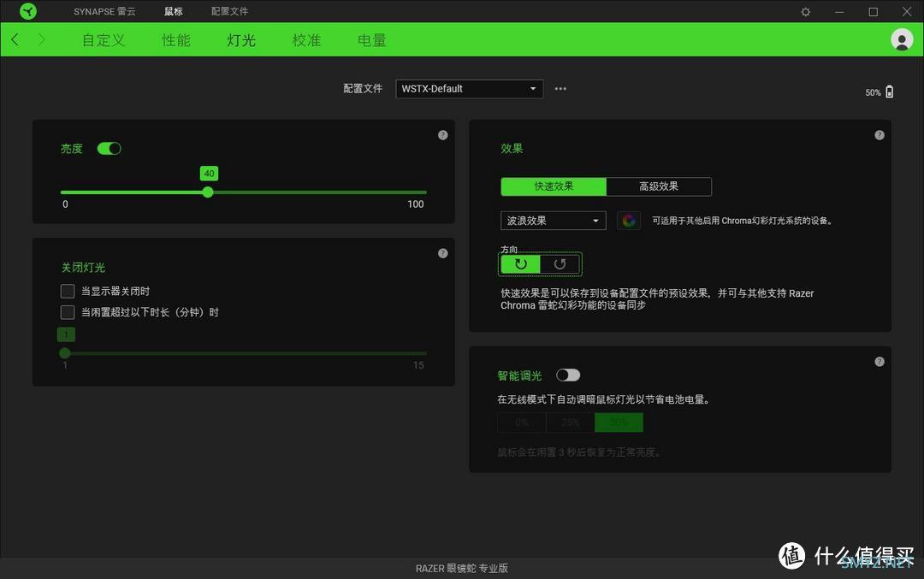924x579 pixels.
Task: Go back with the left arrow
Action: [15, 39]
